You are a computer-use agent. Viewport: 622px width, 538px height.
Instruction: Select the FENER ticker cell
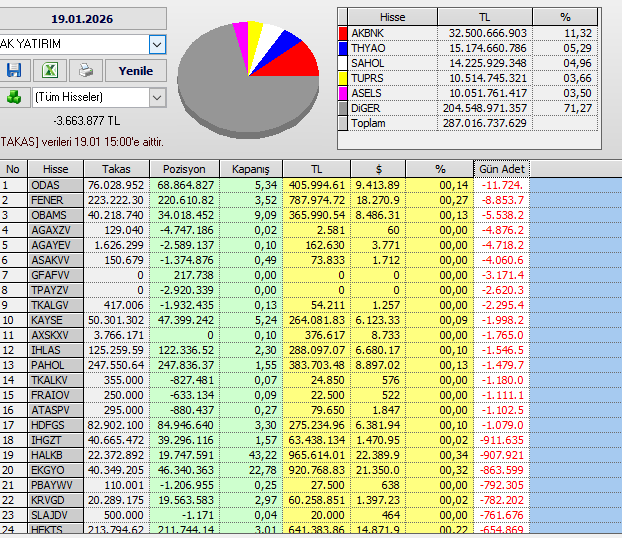(x=56, y=200)
